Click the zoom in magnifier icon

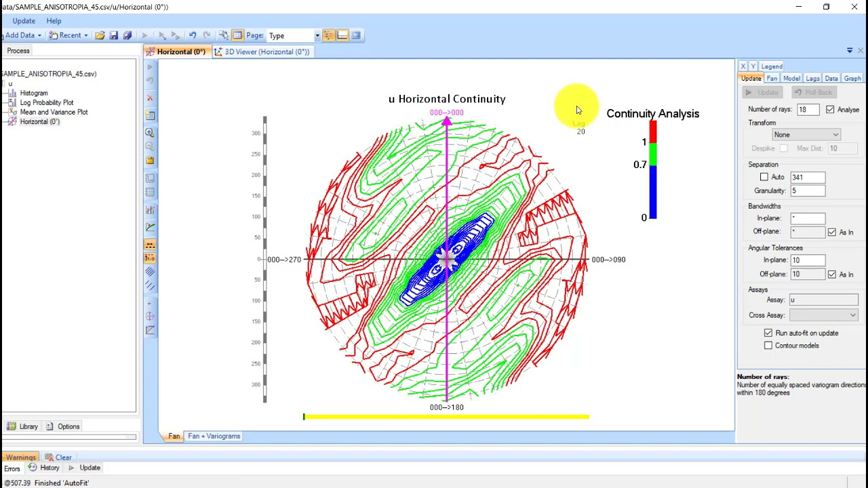(x=150, y=133)
